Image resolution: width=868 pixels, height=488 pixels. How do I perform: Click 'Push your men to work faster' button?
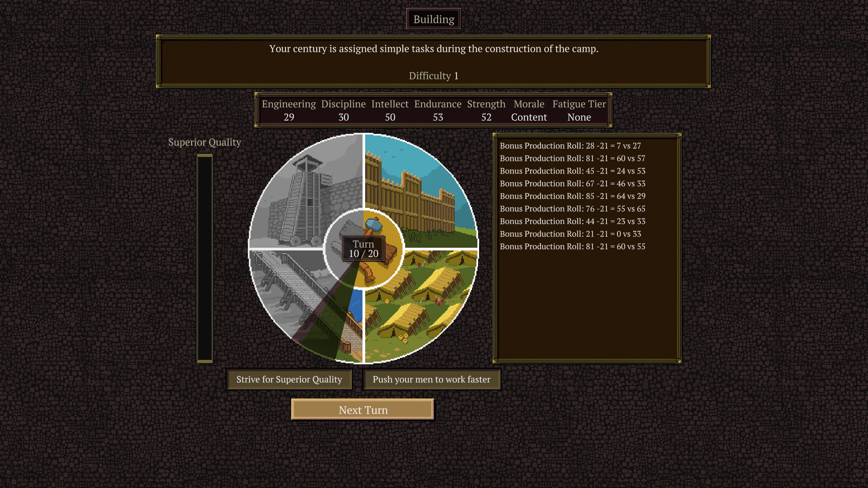[x=431, y=379]
